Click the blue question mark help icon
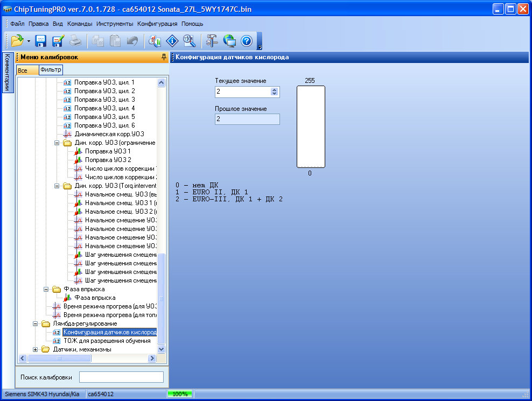Viewport: 532px width, 401px height. coord(246,41)
